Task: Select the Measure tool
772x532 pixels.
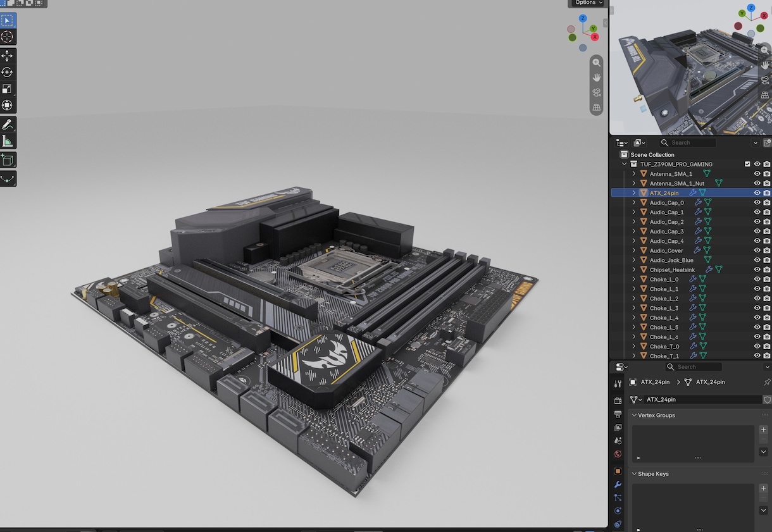Action: (x=8, y=141)
